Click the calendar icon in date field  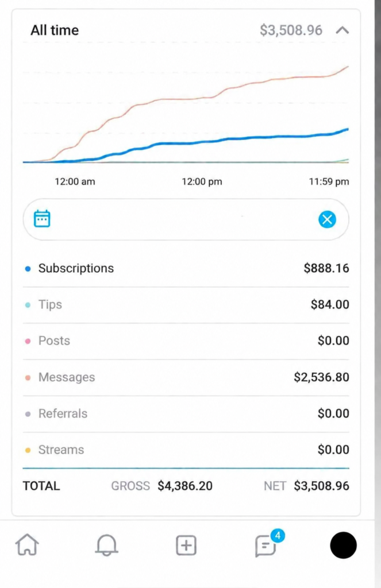[x=42, y=219]
